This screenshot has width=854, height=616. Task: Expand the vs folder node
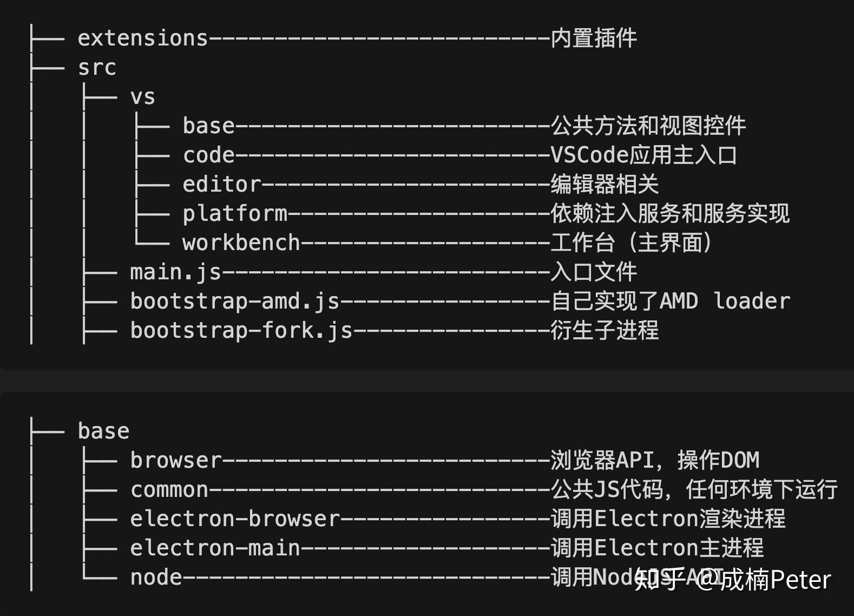[142, 97]
